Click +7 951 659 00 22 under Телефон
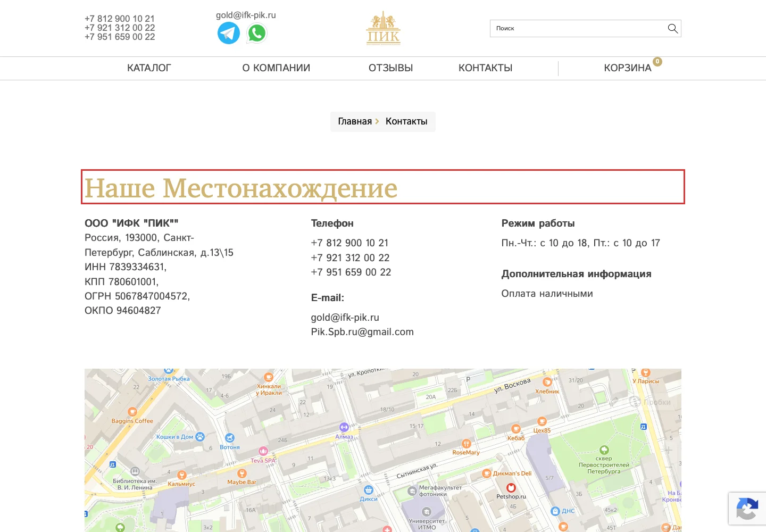This screenshot has width=766, height=532. 351,272
